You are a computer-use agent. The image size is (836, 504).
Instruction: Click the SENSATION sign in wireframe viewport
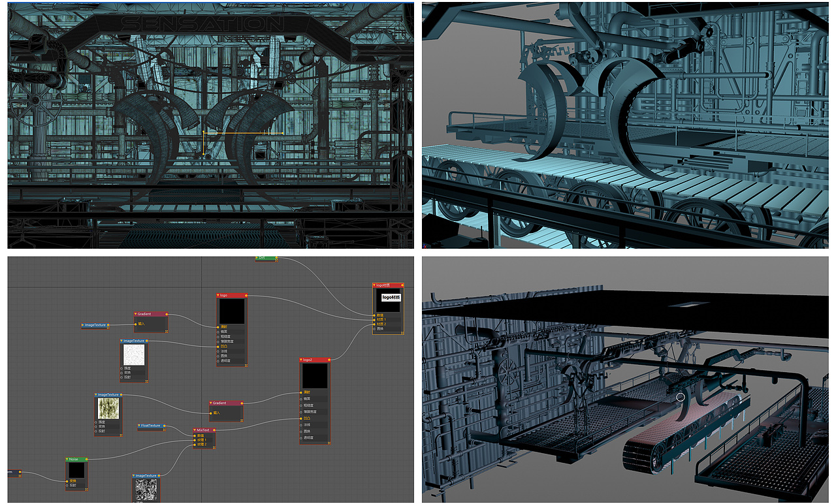(x=203, y=24)
